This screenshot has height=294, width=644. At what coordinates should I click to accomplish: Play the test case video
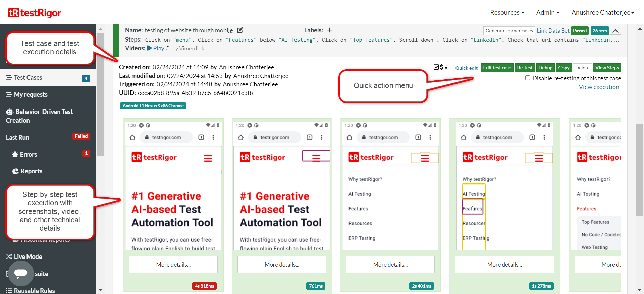[156, 48]
